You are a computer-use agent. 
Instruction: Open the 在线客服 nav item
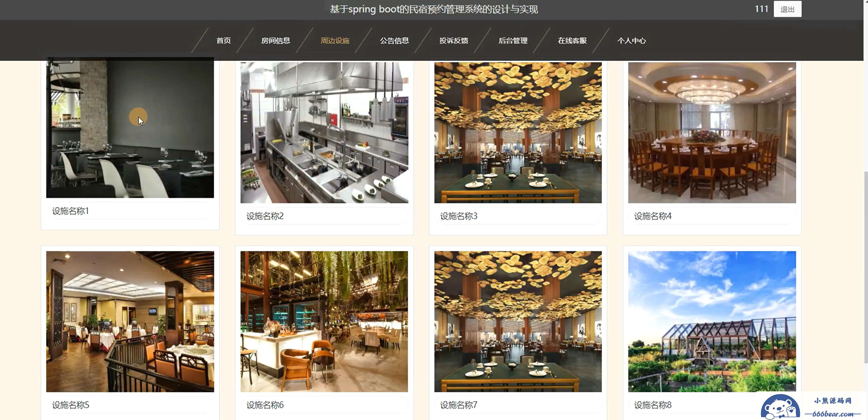[x=572, y=41]
